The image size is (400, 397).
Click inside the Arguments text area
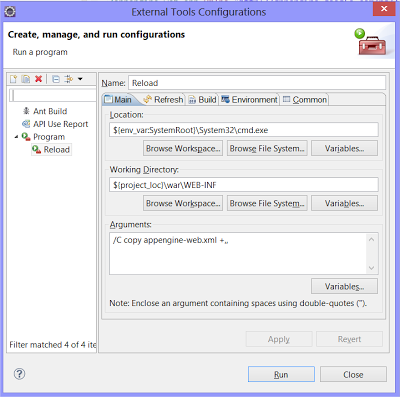click(x=238, y=254)
